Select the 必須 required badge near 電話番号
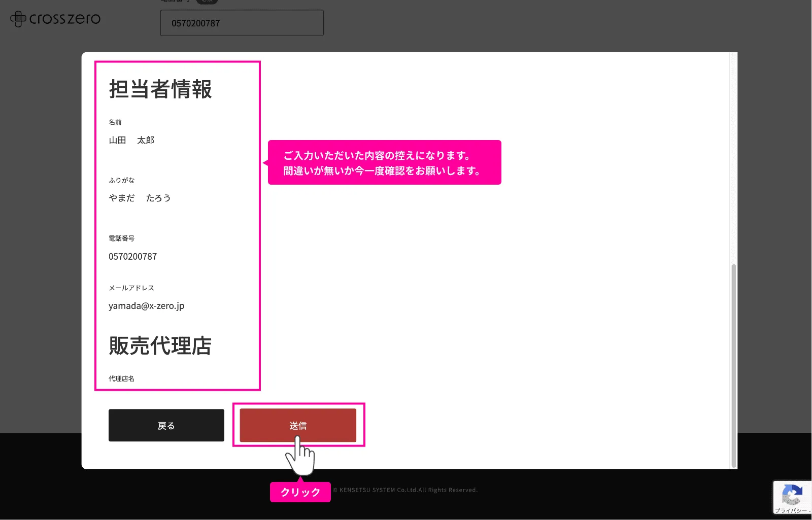This screenshot has width=812, height=520. pyautogui.click(x=207, y=2)
